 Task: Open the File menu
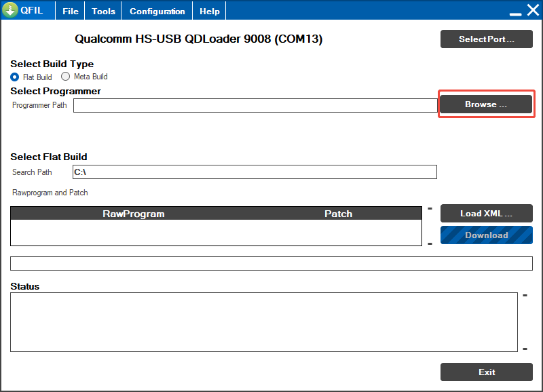tap(71, 11)
